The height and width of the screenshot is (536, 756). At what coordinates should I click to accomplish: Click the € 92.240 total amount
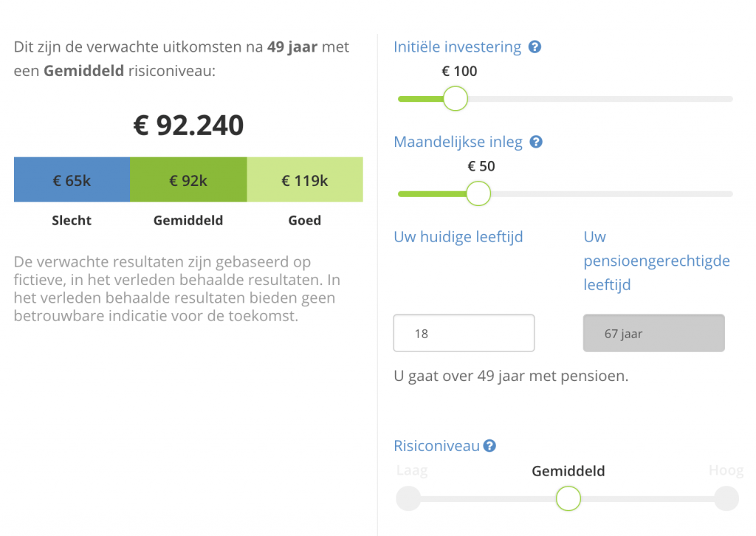(x=188, y=126)
